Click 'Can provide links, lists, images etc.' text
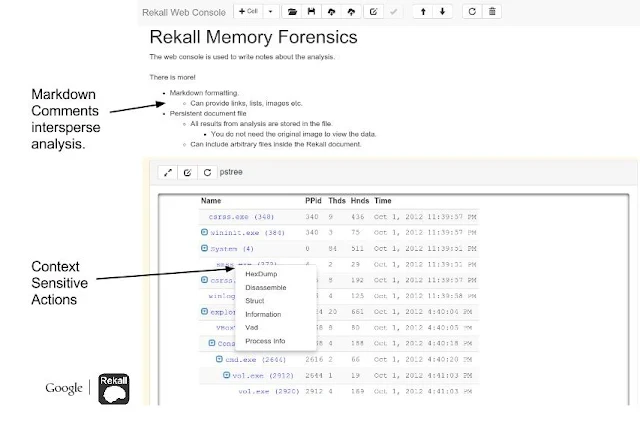Viewport: 640px width, 446px height. pos(246,103)
